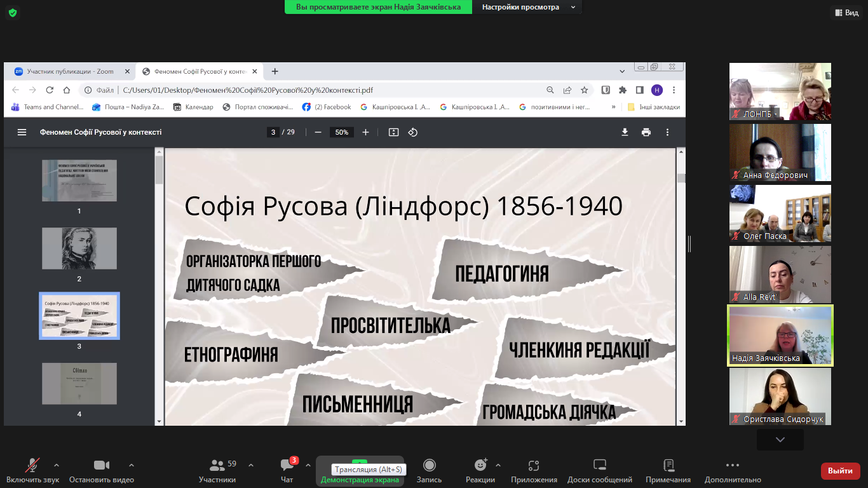Expand audio settings arrow next to microphone
Image resolution: width=868 pixels, height=488 pixels.
click(x=57, y=464)
